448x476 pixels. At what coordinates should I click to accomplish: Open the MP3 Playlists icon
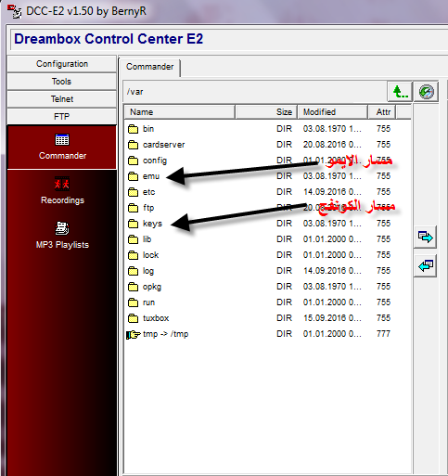pyautogui.click(x=62, y=228)
